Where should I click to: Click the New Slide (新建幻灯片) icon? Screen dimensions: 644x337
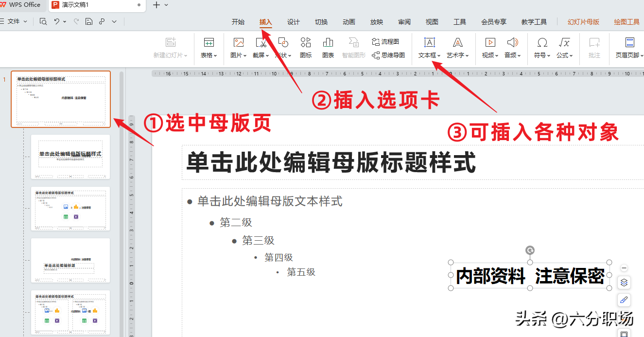(x=170, y=42)
